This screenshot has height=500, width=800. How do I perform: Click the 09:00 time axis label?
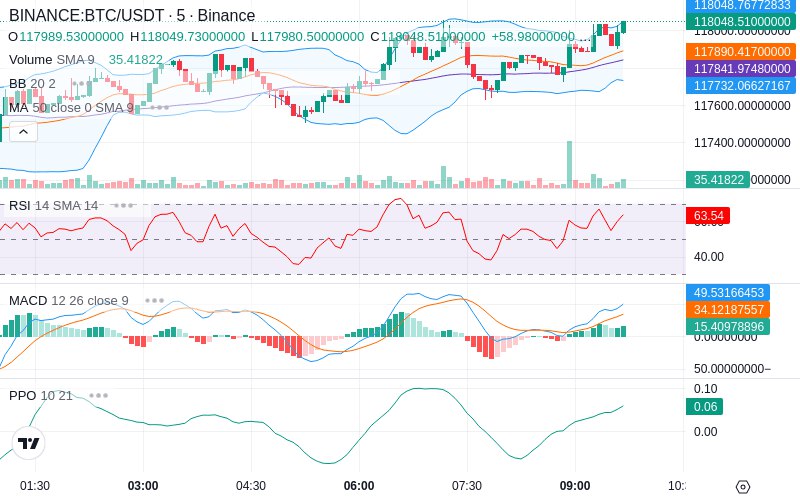pos(575,486)
